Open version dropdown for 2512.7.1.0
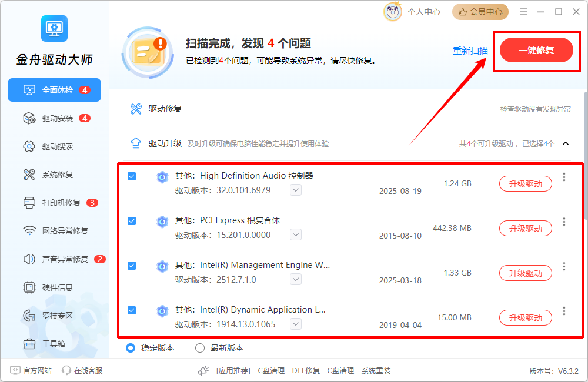This screenshot has width=588, height=382. [296, 279]
